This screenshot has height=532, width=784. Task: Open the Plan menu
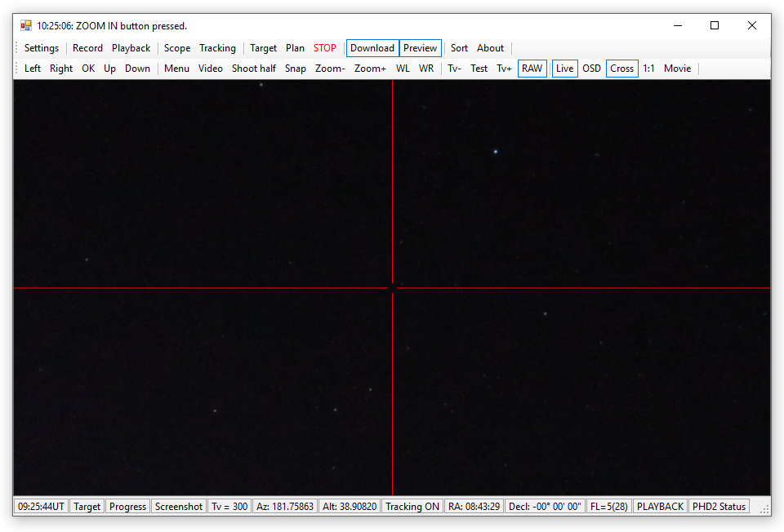pos(295,48)
